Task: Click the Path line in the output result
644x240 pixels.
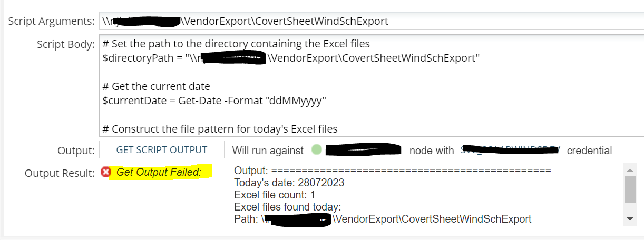Action: coord(383,218)
